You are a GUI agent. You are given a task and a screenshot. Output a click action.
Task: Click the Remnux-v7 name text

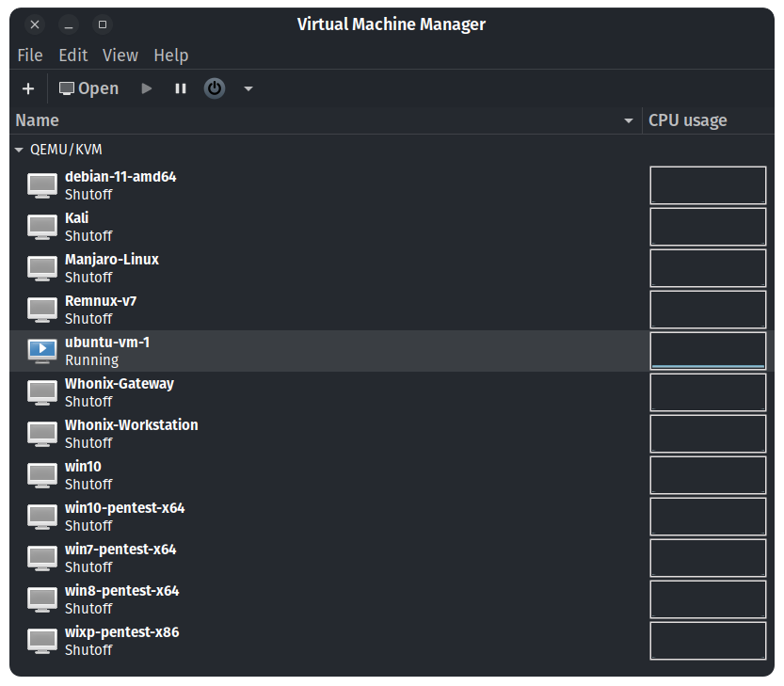(x=101, y=301)
